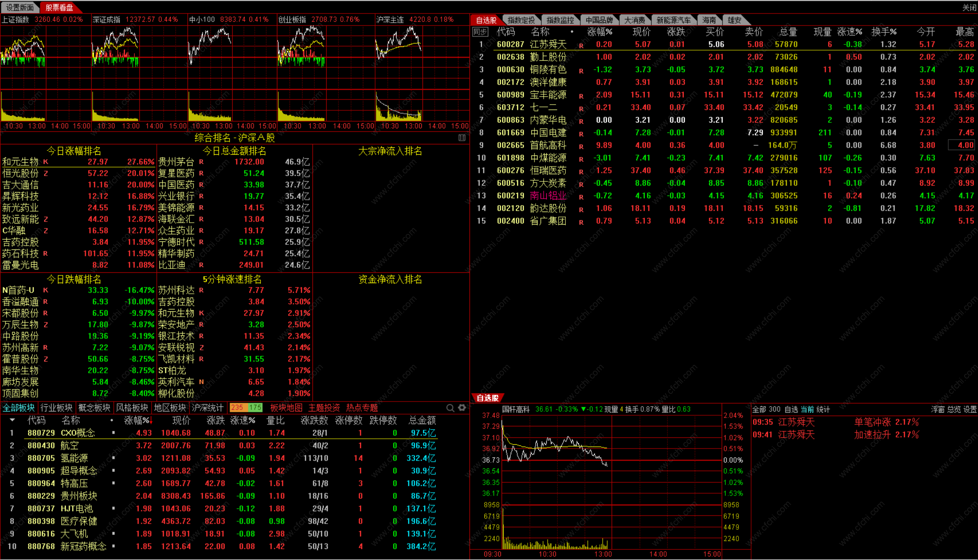The width and height of the screenshot is (978, 560).
Task: Open the 板块地图 link
Action: point(286,408)
